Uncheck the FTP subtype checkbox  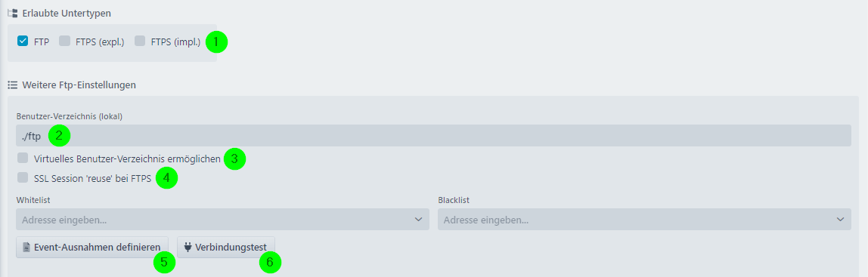tap(23, 41)
